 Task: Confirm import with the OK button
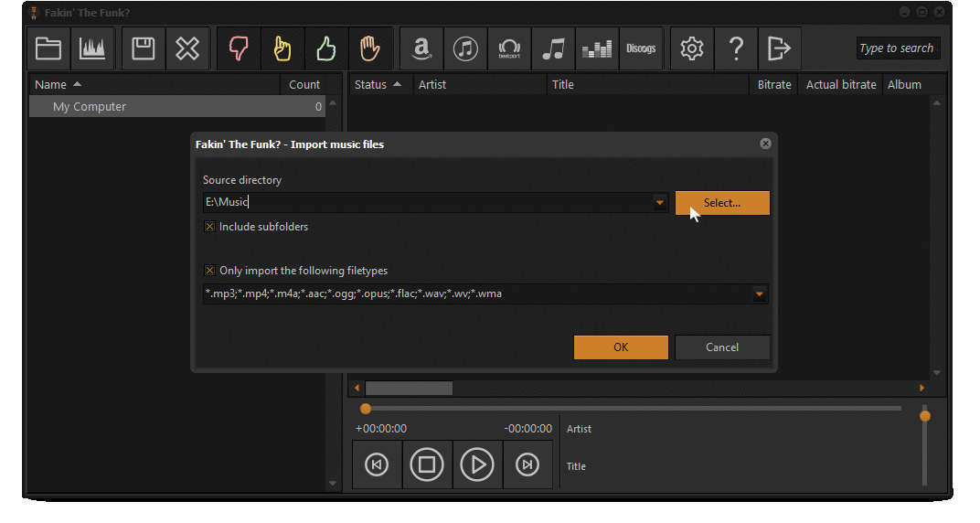(621, 347)
